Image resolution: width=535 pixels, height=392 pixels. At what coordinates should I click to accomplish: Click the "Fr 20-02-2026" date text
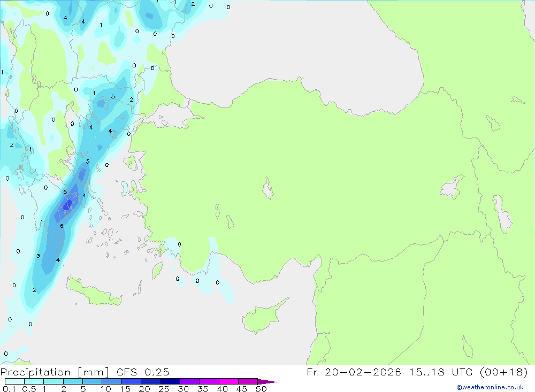point(354,372)
